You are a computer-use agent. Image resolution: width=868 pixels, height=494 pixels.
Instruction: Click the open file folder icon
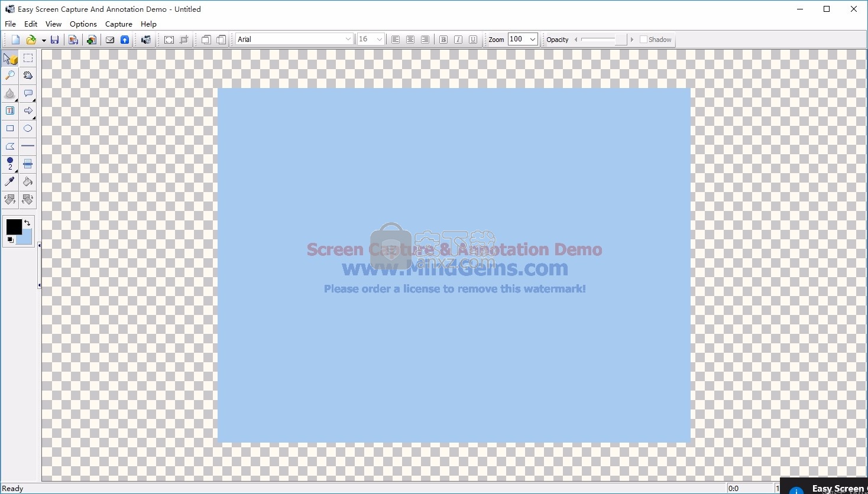[31, 40]
